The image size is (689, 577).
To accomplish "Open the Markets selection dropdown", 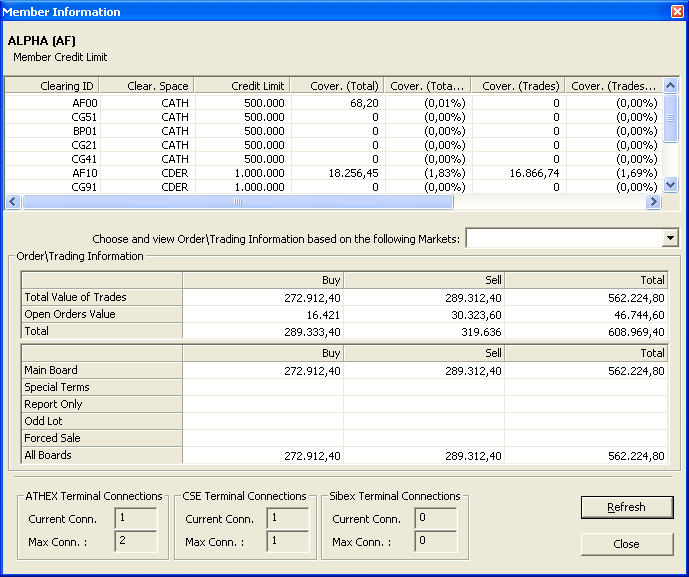I will [670, 239].
